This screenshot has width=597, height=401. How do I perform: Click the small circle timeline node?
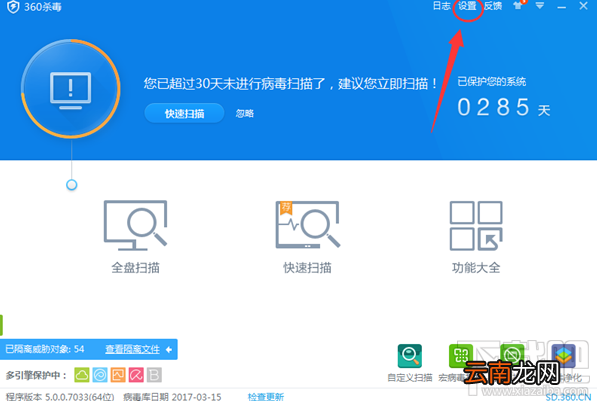[72, 185]
